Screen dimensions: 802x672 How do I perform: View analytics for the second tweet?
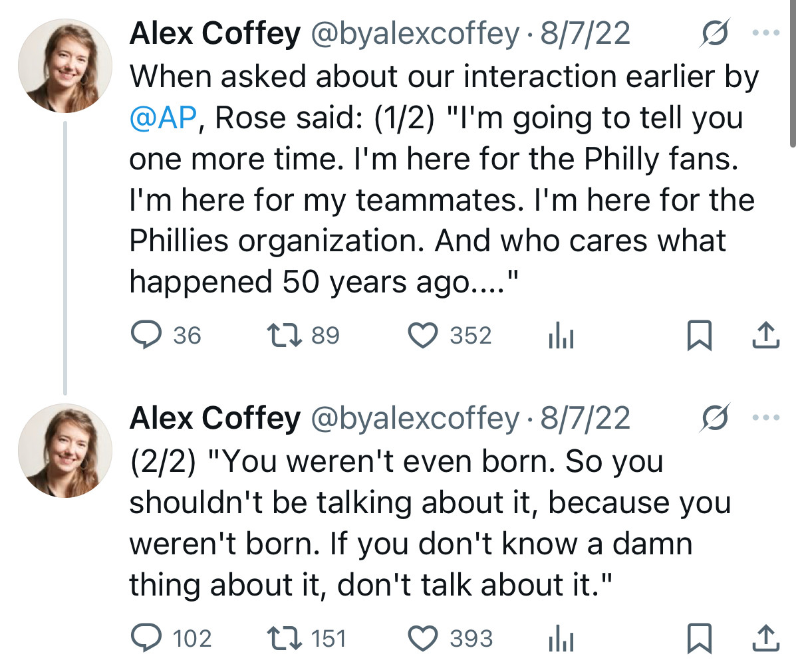(x=561, y=639)
